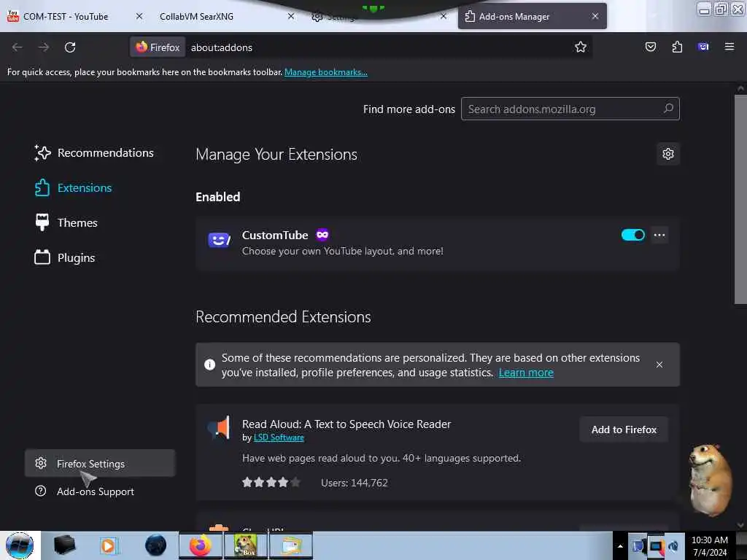Open the Themes category
This screenshot has height=560, width=747.
coord(66,222)
